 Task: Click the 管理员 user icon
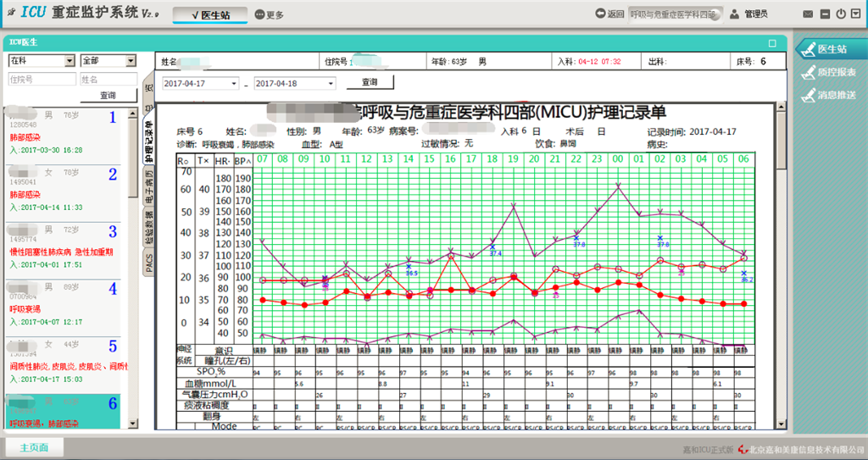tap(732, 14)
